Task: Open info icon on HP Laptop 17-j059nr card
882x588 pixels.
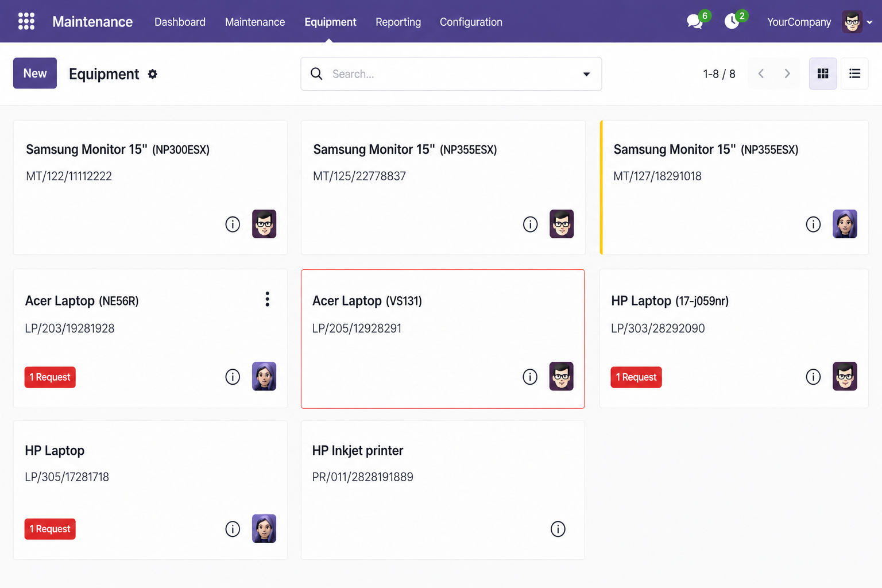Action: click(813, 377)
